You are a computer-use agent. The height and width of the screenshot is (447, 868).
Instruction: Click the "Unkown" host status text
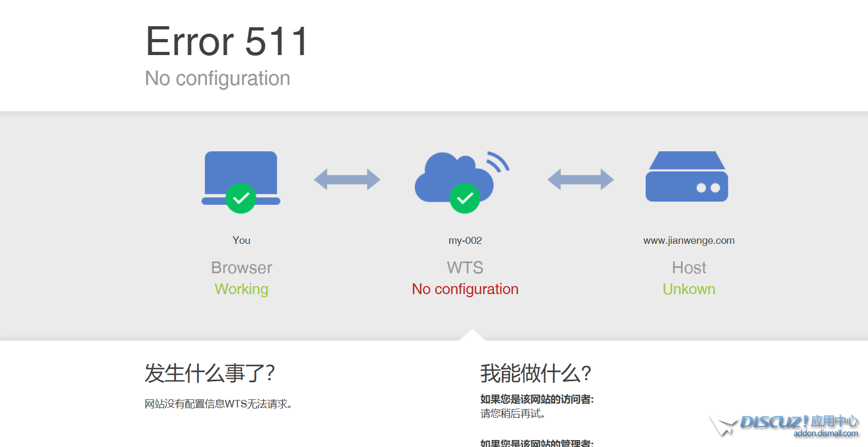pyautogui.click(x=688, y=289)
